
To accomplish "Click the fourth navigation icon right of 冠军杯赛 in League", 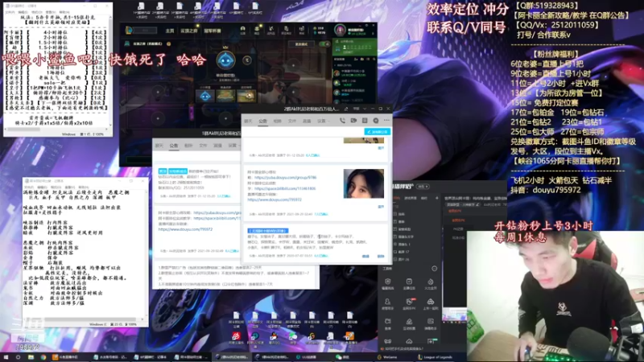I will point(287,30).
